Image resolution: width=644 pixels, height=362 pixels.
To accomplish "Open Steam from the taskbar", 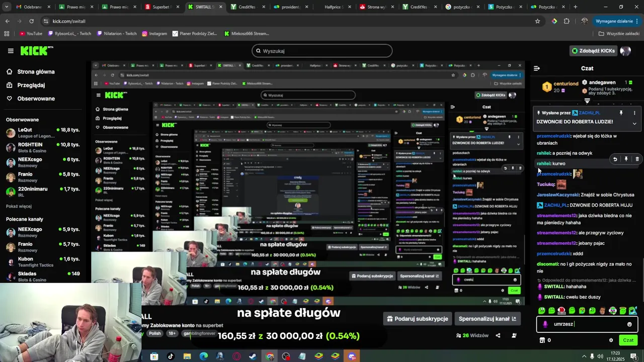I will click(253, 356).
